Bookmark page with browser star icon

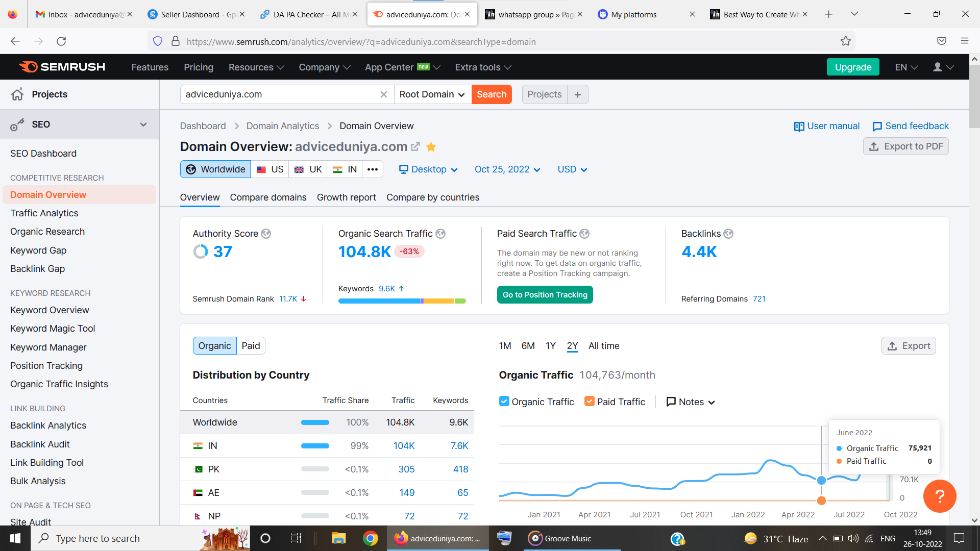pos(846,41)
